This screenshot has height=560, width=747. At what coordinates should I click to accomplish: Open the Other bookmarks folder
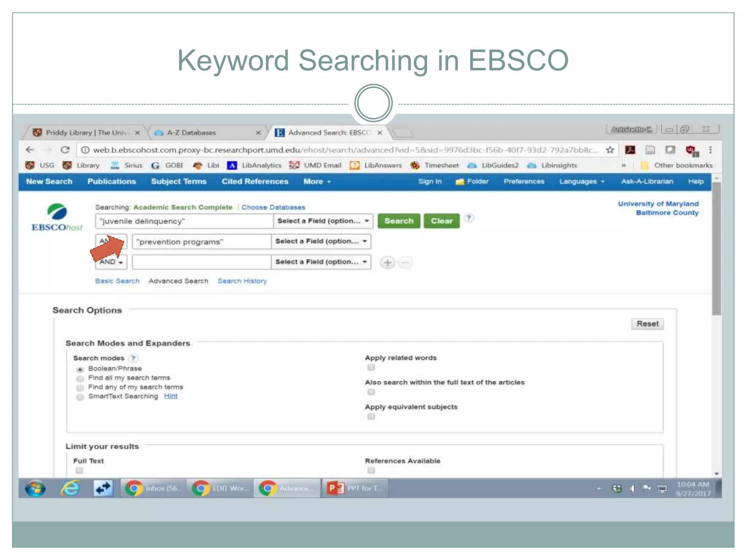pos(677,166)
